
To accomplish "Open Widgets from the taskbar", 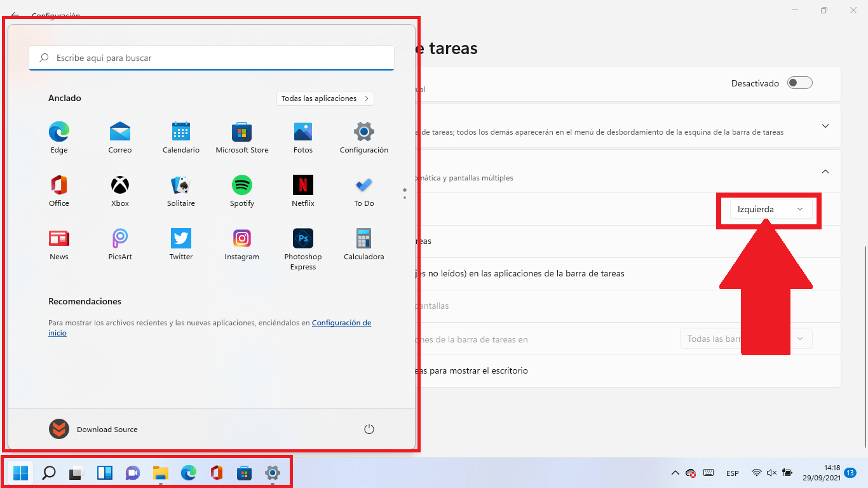I will (x=105, y=473).
